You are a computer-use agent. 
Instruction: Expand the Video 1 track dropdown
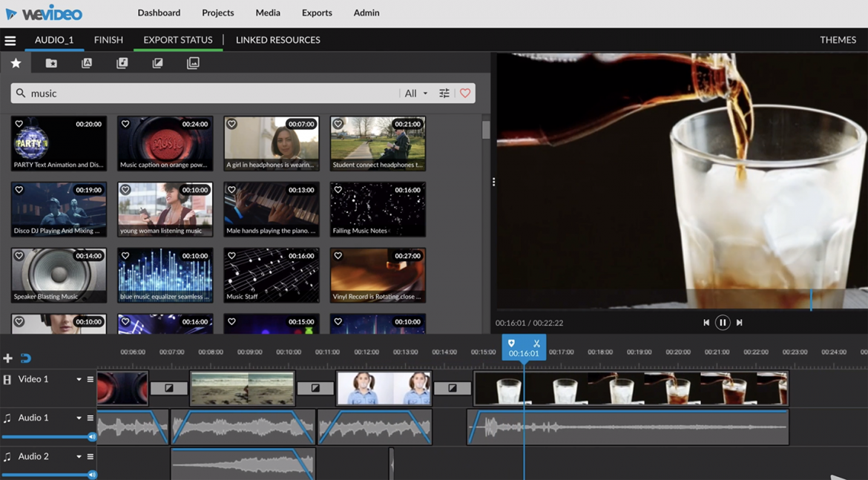pos(78,379)
